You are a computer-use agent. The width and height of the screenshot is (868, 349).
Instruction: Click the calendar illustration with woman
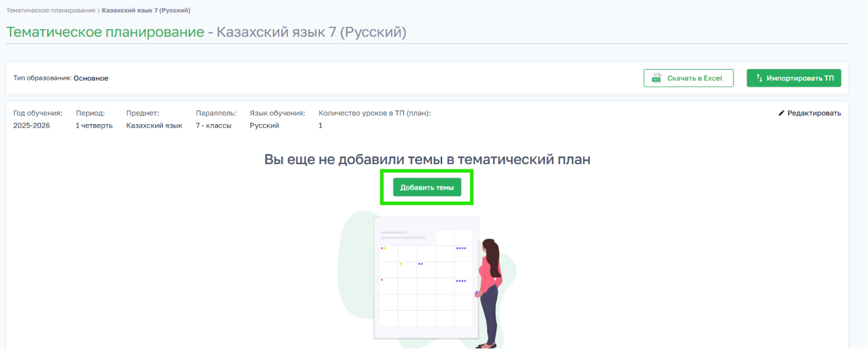(x=427, y=279)
